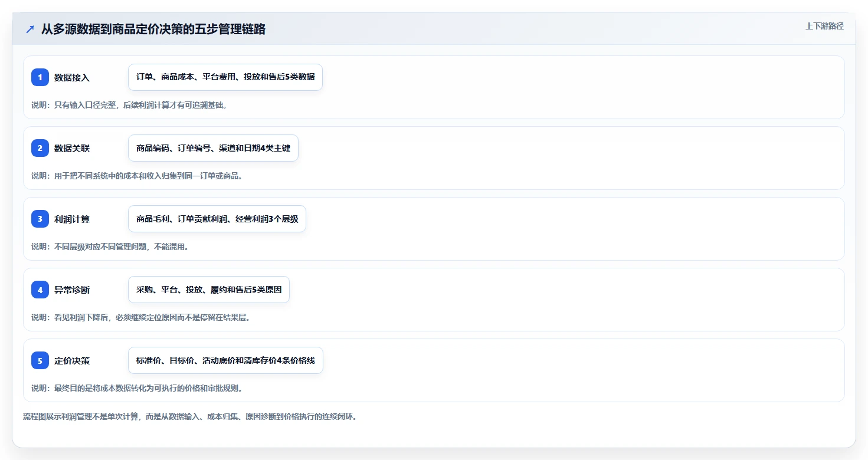The image size is (868, 460).
Task: Click the note about 只有输入口径完整
Action: 129,105
